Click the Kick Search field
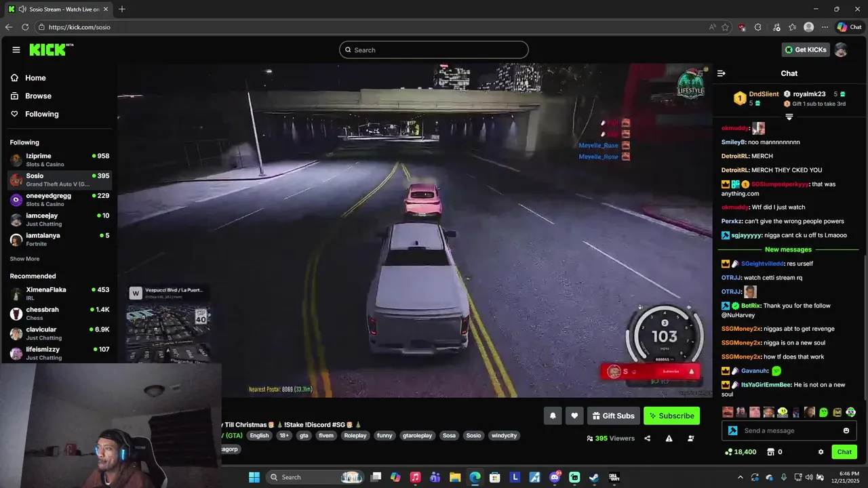868x488 pixels. [x=434, y=49]
